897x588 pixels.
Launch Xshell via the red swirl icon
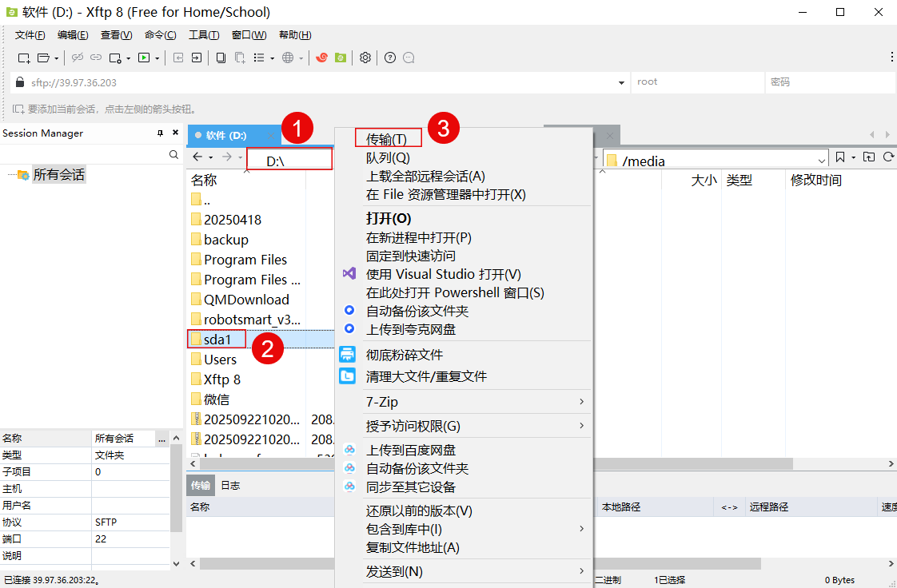point(322,58)
